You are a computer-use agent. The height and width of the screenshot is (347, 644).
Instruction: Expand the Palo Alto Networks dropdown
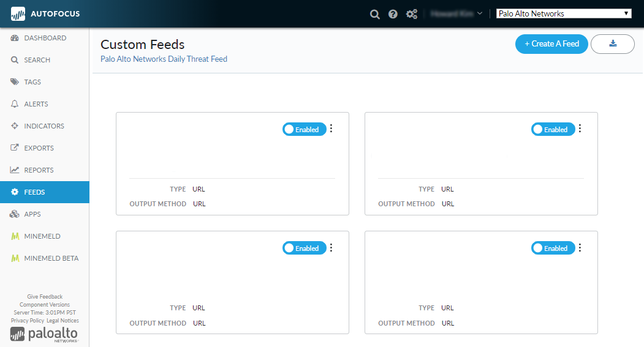point(564,13)
